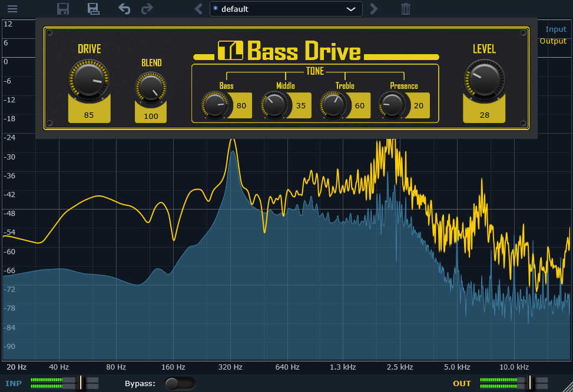Screen dimensions: 573x392
Task: Click the DRIVE knob
Action: click(89, 79)
